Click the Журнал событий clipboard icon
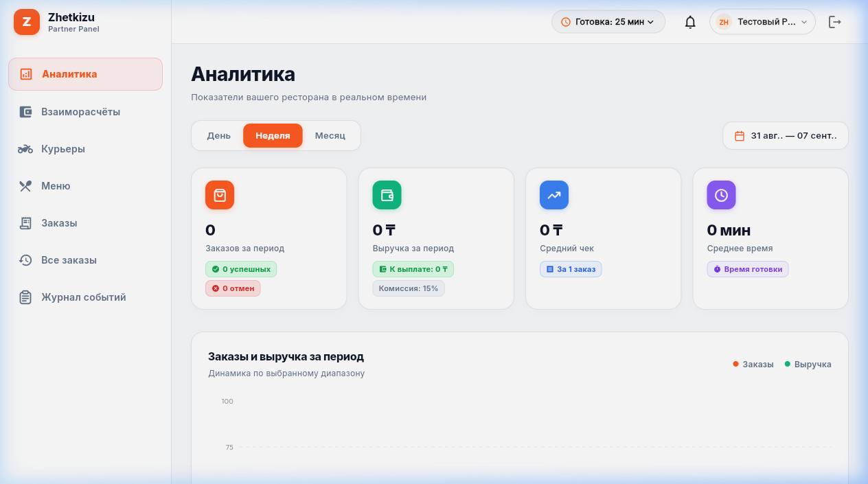This screenshot has height=484, width=868. pos(26,297)
